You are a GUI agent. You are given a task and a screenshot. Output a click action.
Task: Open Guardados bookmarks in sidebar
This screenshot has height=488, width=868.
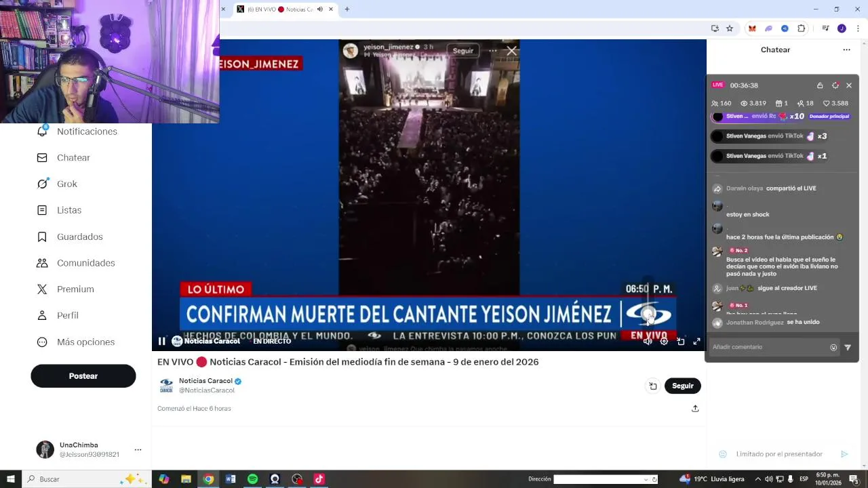(x=70, y=237)
